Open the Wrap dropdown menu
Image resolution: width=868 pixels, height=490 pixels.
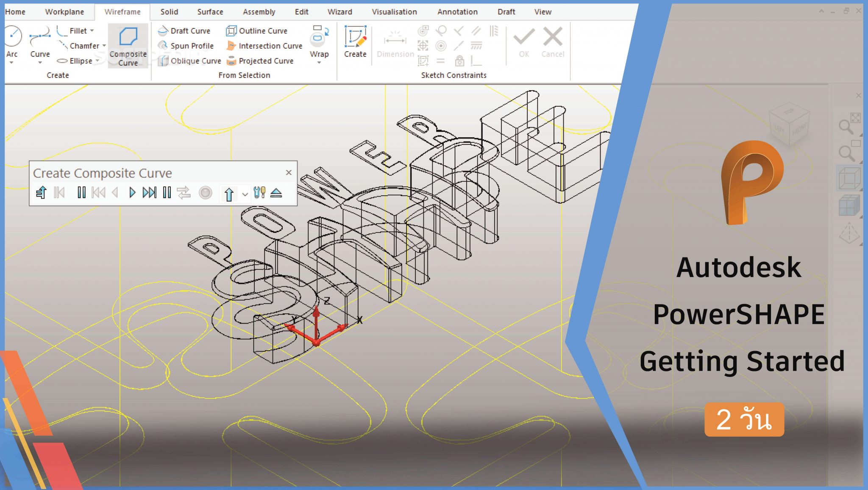319,62
